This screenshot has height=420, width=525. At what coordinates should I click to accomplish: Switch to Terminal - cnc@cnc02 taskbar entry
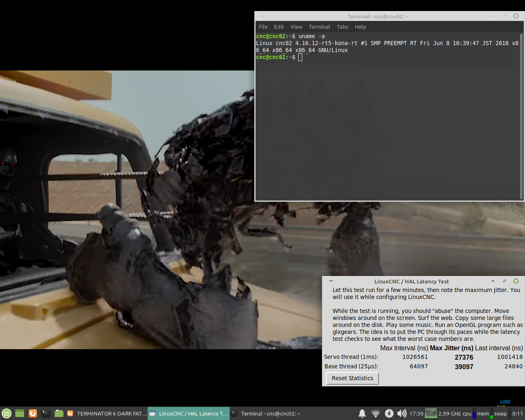[x=270, y=413]
